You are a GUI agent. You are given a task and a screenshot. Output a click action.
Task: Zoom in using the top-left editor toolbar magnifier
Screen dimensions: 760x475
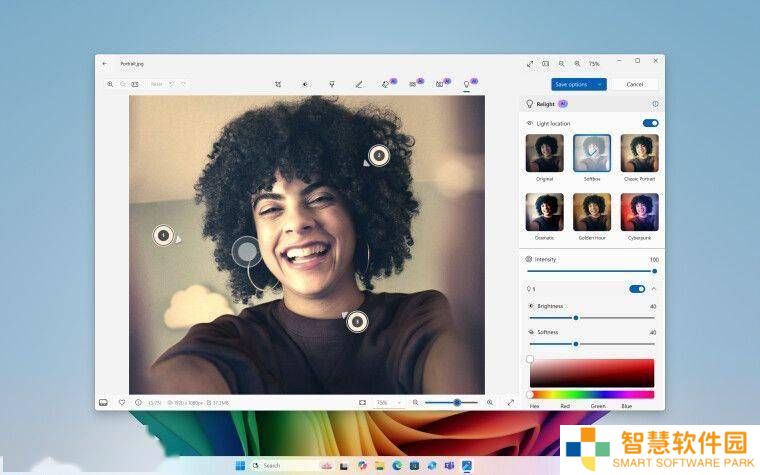pos(111,84)
